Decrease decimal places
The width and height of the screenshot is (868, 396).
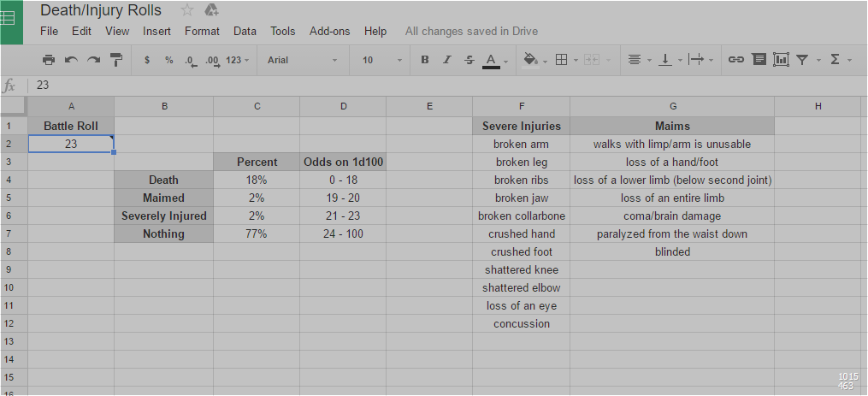190,61
